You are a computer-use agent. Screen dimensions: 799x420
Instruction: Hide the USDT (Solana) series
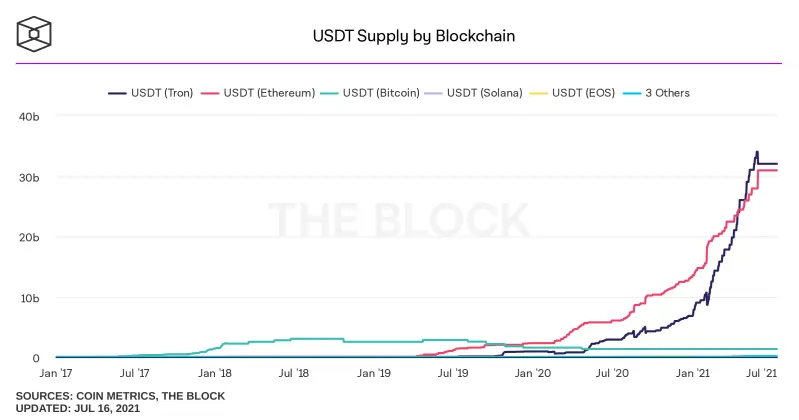click(x=473, y=93)
